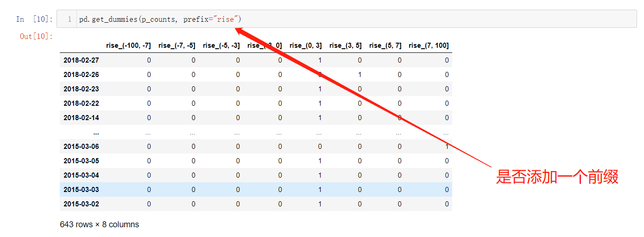Select the Out[10] output prompt
Viewport: 644px width, 237px height.
[37, 36]
